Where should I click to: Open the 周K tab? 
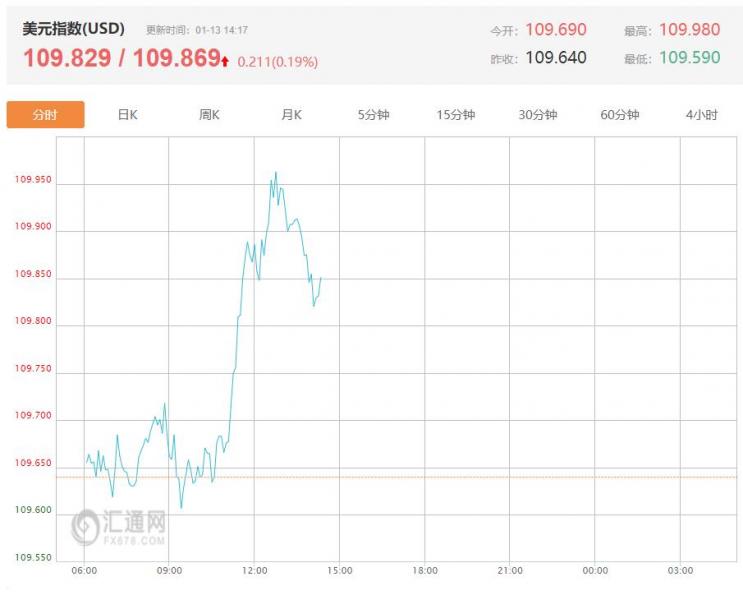point(209,115)
